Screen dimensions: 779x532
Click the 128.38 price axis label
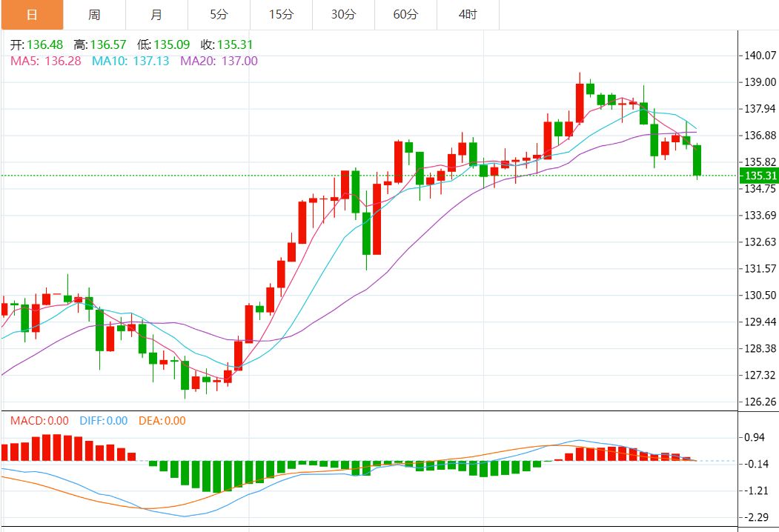[x=760, y=349]
